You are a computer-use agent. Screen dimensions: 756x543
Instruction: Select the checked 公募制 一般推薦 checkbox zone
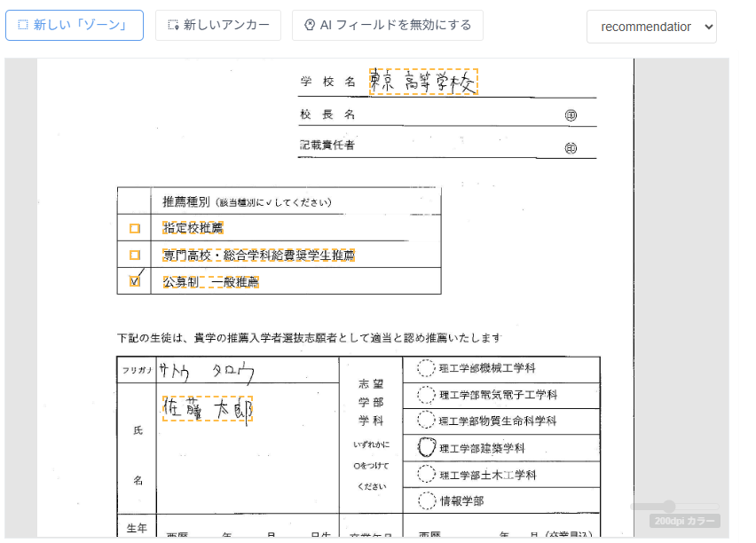[x=135, y=280]
